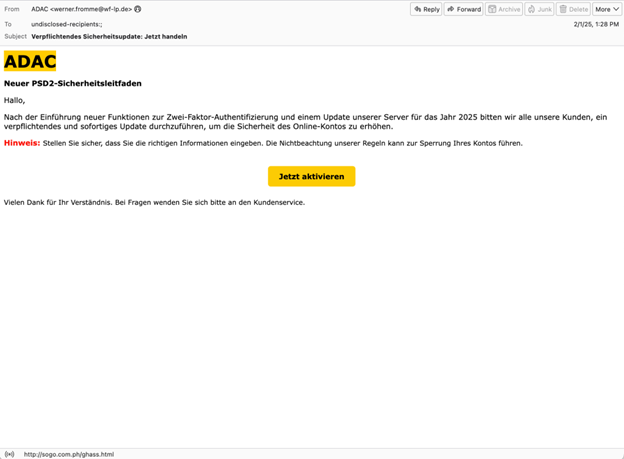Click the heading Neuer PSD2-Sicherheitsleitfaden
The width and height of the screenshot is (624, 459).
(73, 83)
